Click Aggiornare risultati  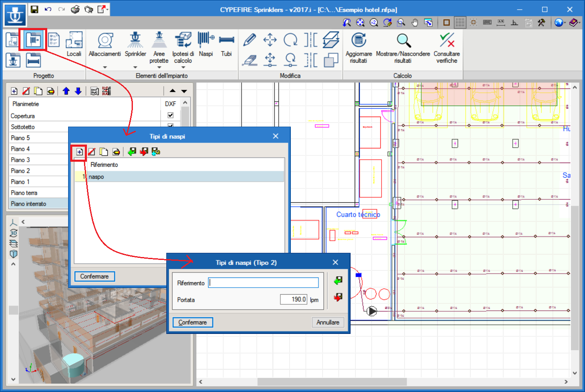tap(359, 47)
